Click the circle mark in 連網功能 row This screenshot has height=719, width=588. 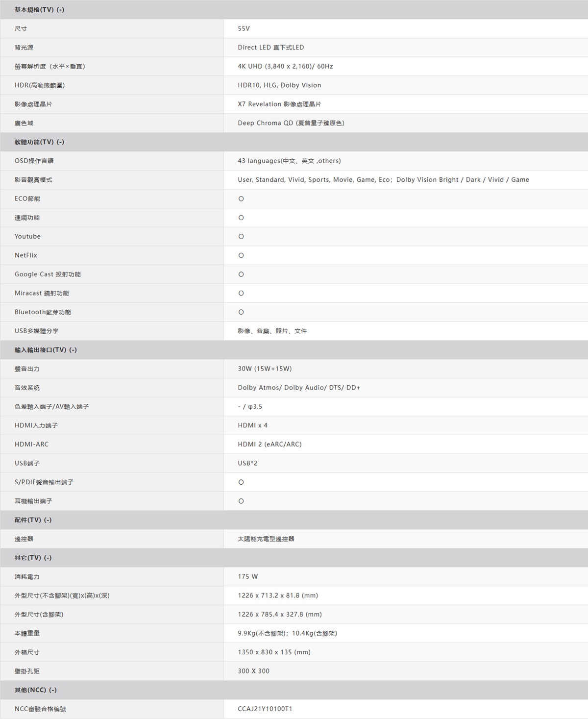(x=241, y=218)
